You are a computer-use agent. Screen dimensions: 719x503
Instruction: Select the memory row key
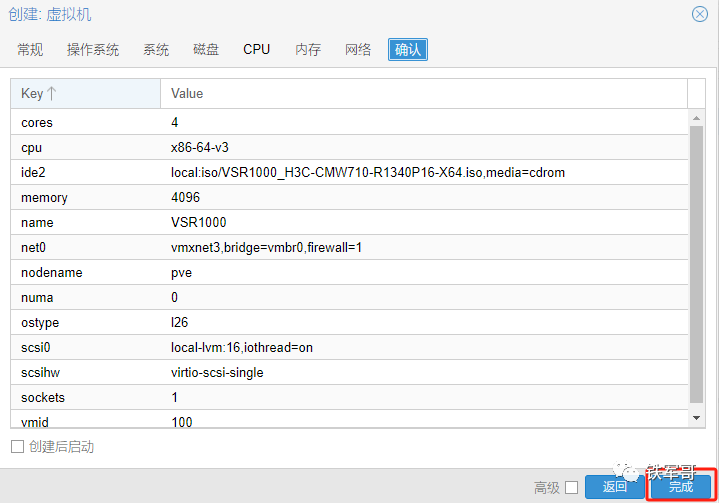tap(44, 198)
